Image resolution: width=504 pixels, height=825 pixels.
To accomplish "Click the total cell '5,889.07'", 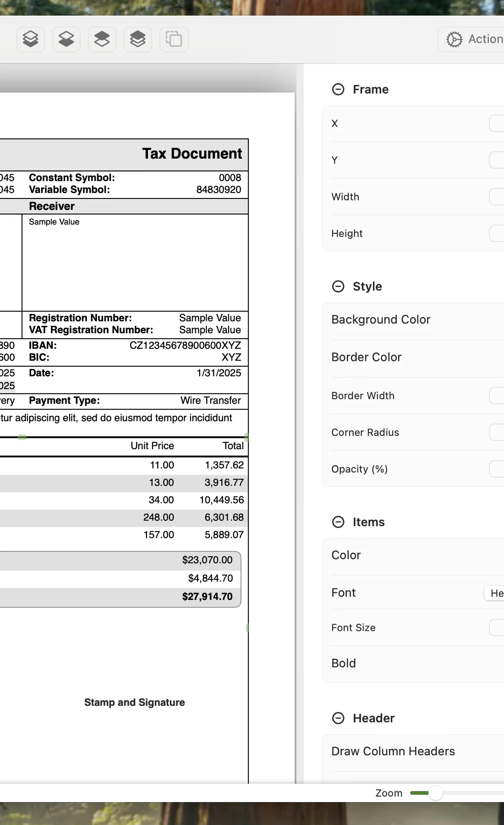I will coord(224,535).
